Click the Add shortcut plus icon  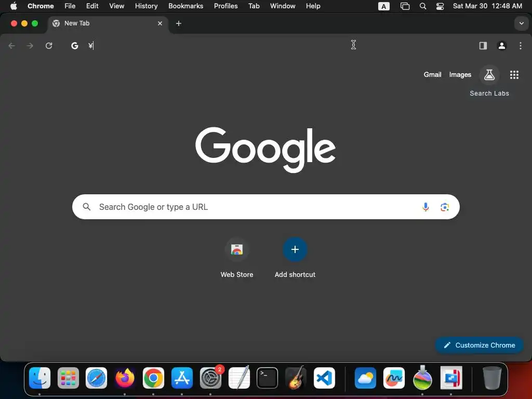(295, 250)
